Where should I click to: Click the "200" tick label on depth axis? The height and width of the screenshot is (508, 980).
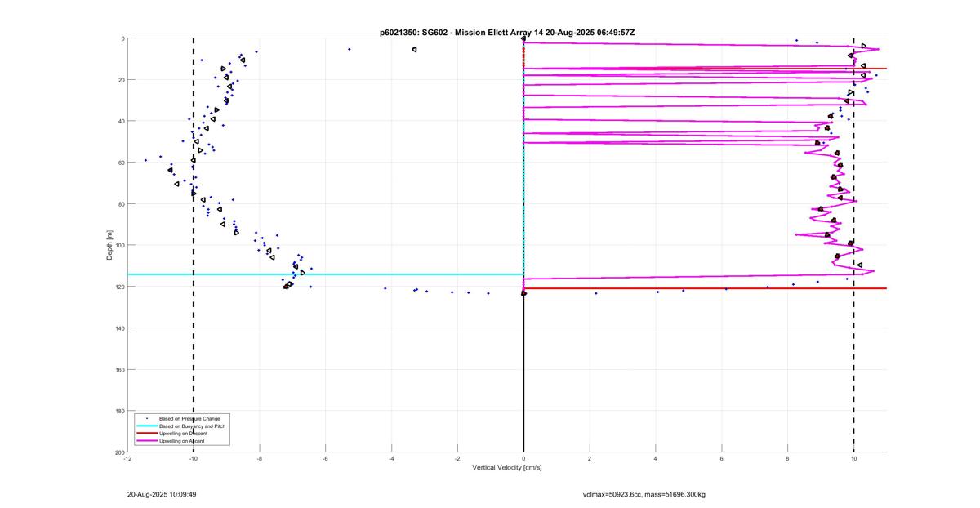(118, 452)
